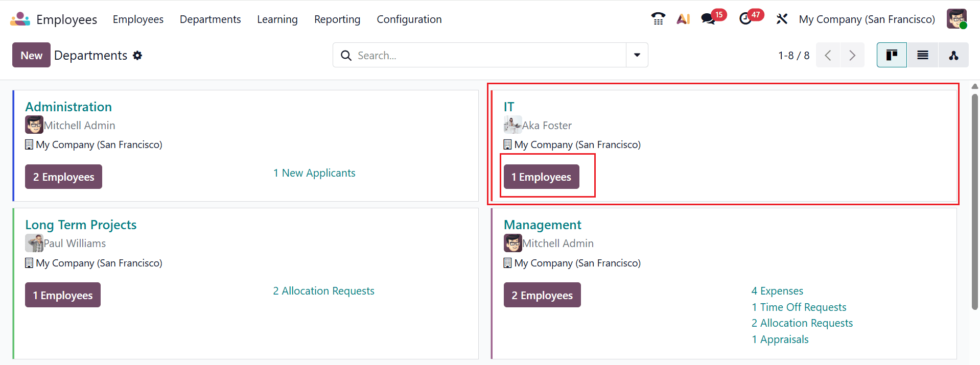The image size is (980, 365).
Task: Click the scrollbar up arrow
Action: pos(975,86)
